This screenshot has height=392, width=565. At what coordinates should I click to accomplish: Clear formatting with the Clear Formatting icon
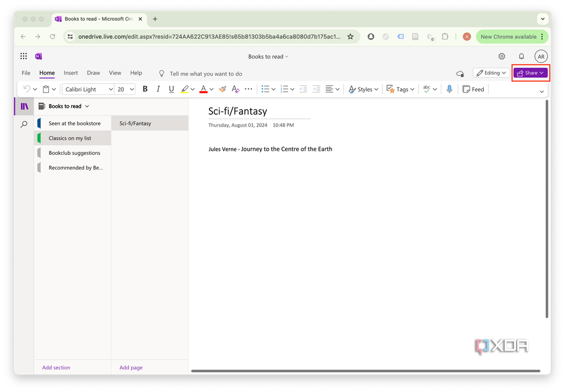(x=235, y=89)
